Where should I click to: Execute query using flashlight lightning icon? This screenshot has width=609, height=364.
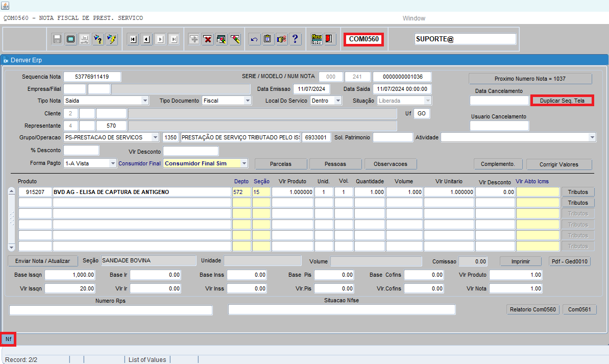coord(112,39)
